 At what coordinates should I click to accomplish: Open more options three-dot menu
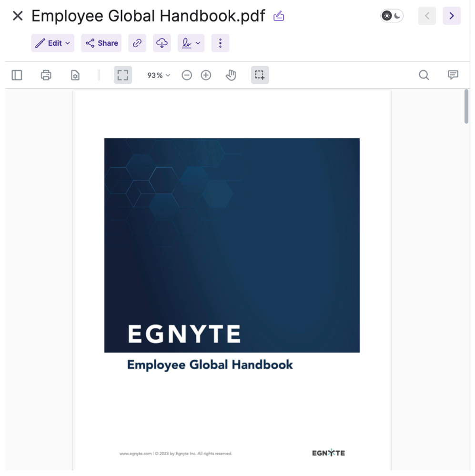[221, 43]
